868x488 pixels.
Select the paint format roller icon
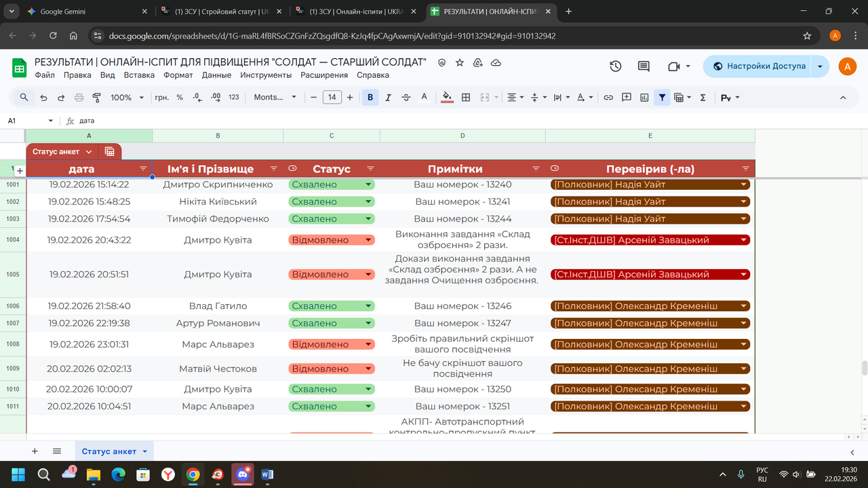coord(96,98)
